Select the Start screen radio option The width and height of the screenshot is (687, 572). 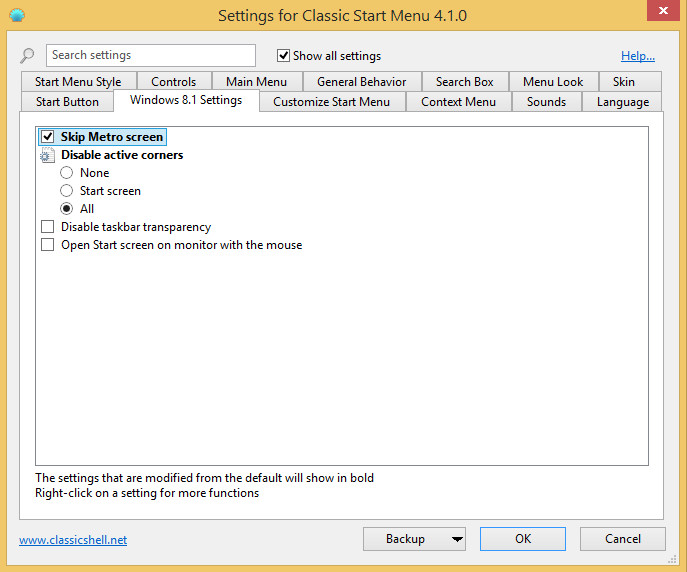[x=66, y=191]
